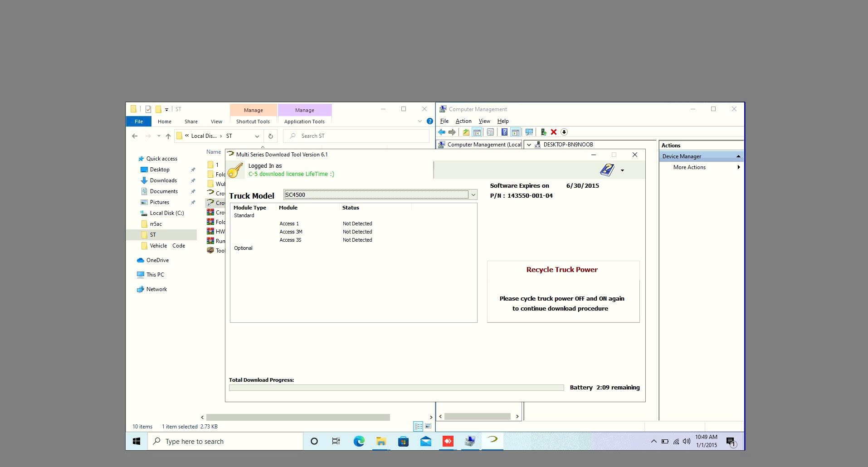Expand More Actions under Device Manager

[x=738, y=167]
